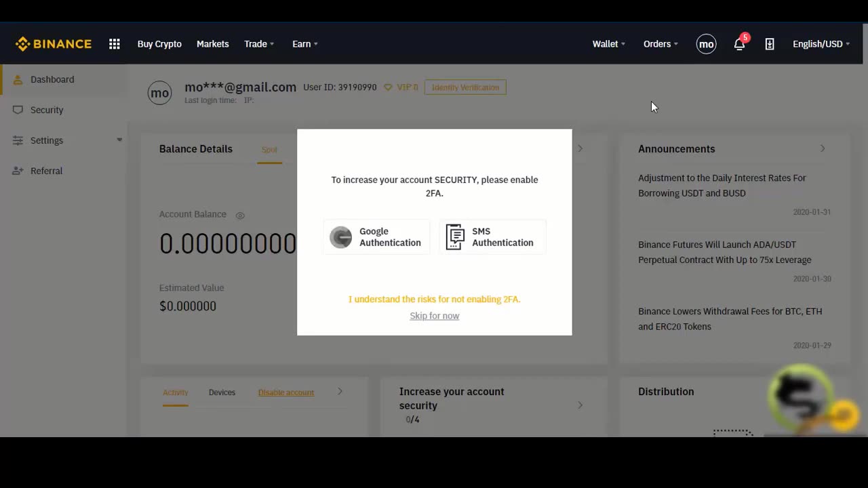Viewport: 868px width, 488px height.
Task: Switch to the Activity tab
Action: 175,392
